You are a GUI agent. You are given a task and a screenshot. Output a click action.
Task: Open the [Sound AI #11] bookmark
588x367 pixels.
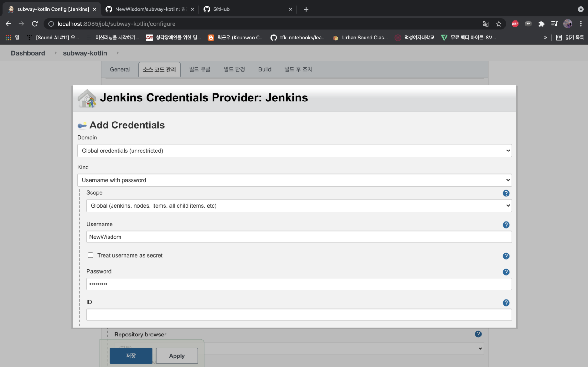[x=53, y=37]
